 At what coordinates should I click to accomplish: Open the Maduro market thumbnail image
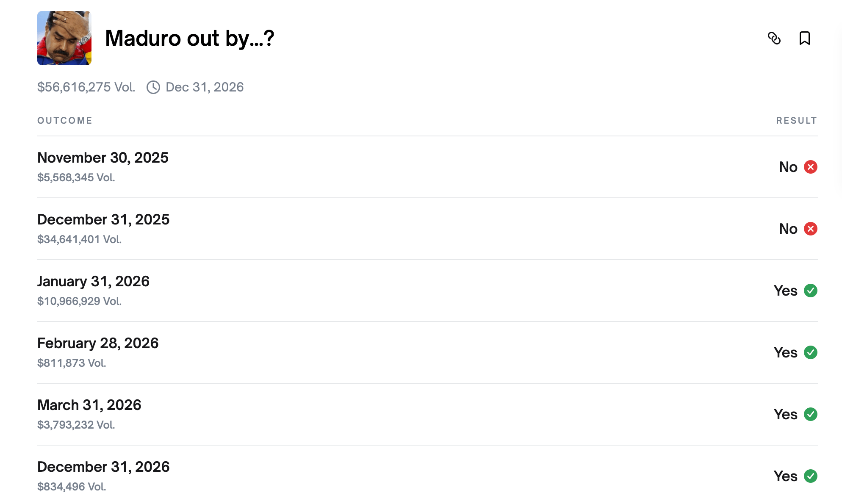[x=64, y=38]
